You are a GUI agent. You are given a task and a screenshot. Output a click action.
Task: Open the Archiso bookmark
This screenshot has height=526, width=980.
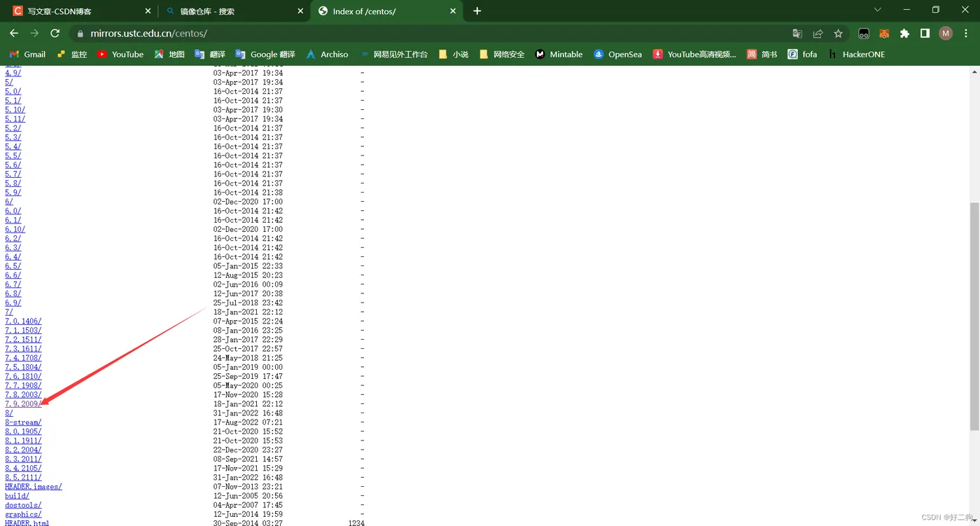(327, 54)
